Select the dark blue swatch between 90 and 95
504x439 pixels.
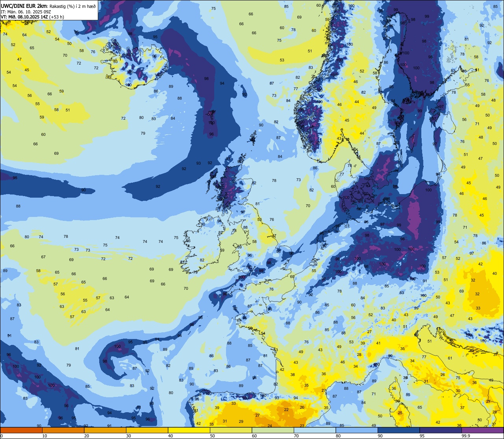click(398, 430)
